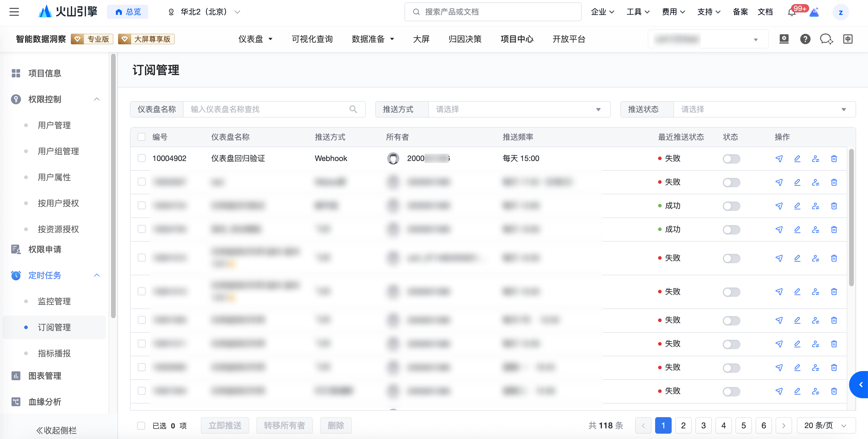The image size is (868, 439).
Task: Click edit pencil icon in first row
Action: coord(797,158)
